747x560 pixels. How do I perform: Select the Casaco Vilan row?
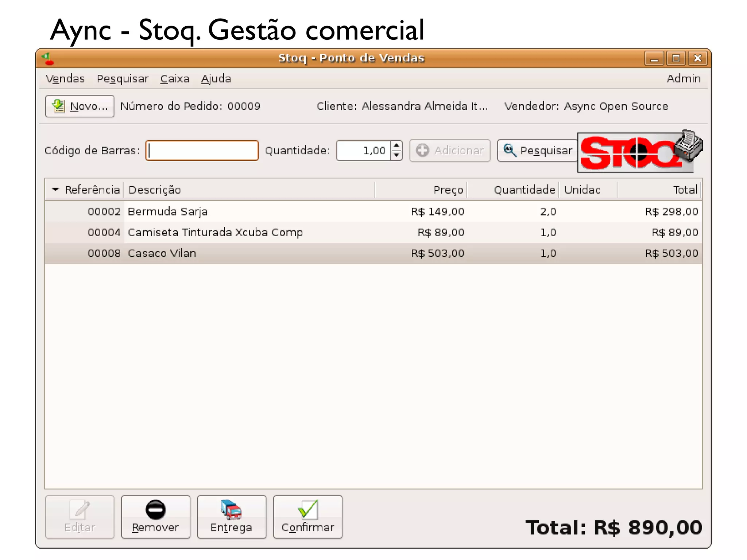(x=373, y=253)
